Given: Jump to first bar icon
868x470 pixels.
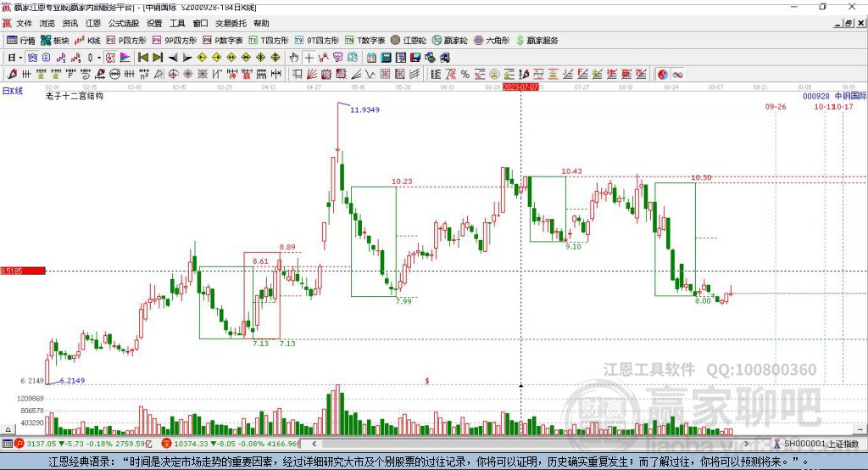Looking at the screenshot, I should (x=142, y=58).
